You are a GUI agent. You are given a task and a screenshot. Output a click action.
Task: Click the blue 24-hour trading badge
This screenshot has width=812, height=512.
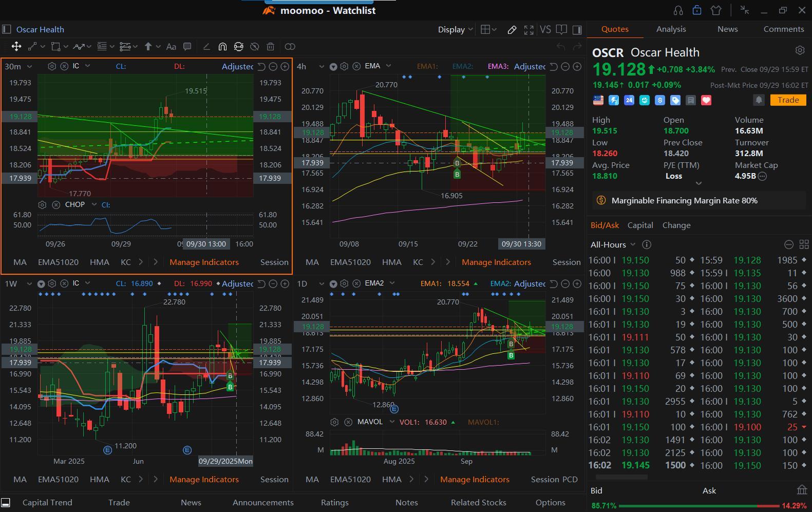629,101
